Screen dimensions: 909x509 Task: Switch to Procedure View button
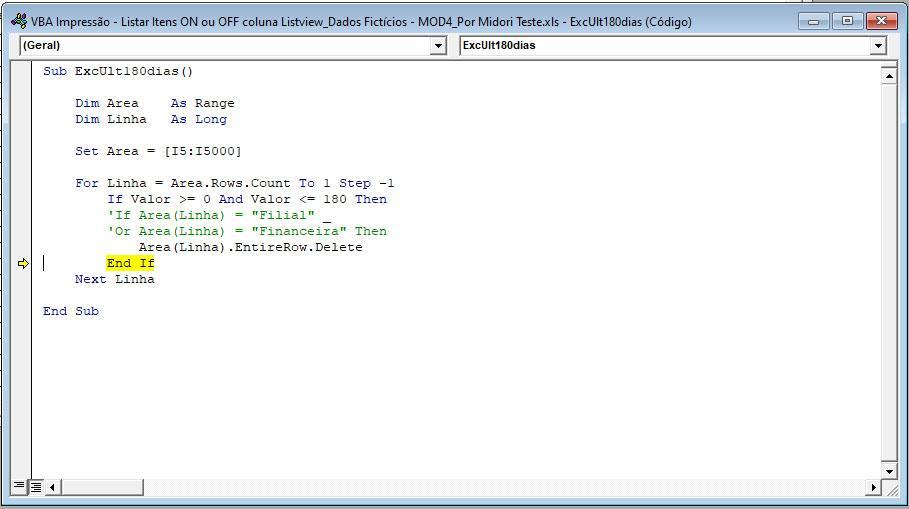tap(19, 486)
